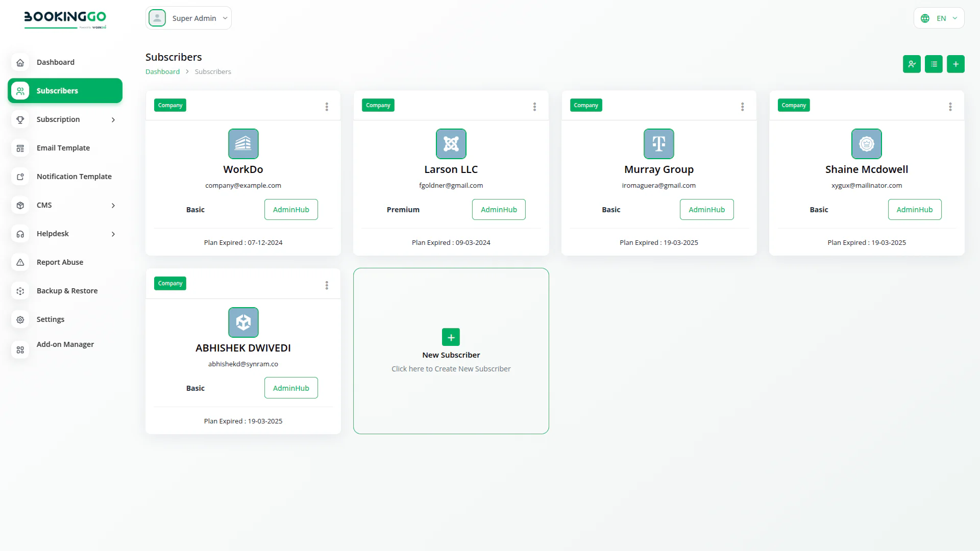Image resolution: width=980 pixels, height=551 pixels.
Task: Open Backup & Restore sidebar item
Action: click(67, 291)
